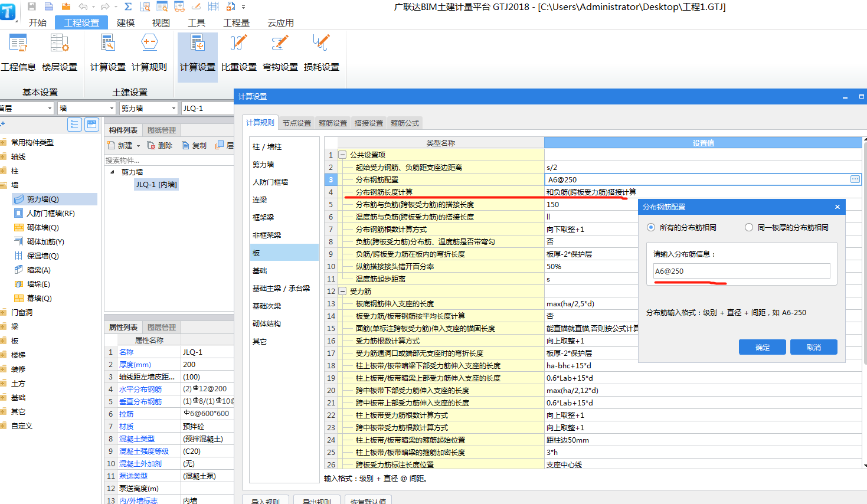The image size is (867, 504).
Task: Select JLQ-1 [内墙] component
Action: pos(156,185)
